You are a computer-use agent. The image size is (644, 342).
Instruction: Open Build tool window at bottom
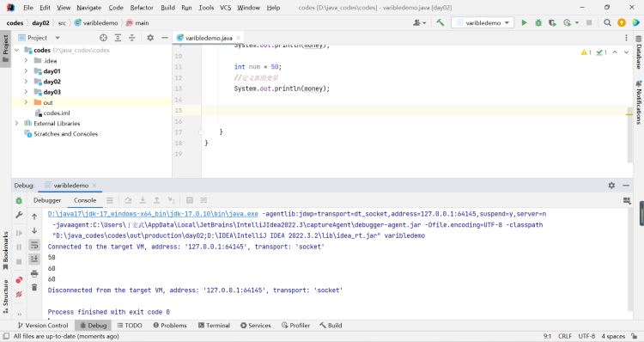(x=331, y=325)
